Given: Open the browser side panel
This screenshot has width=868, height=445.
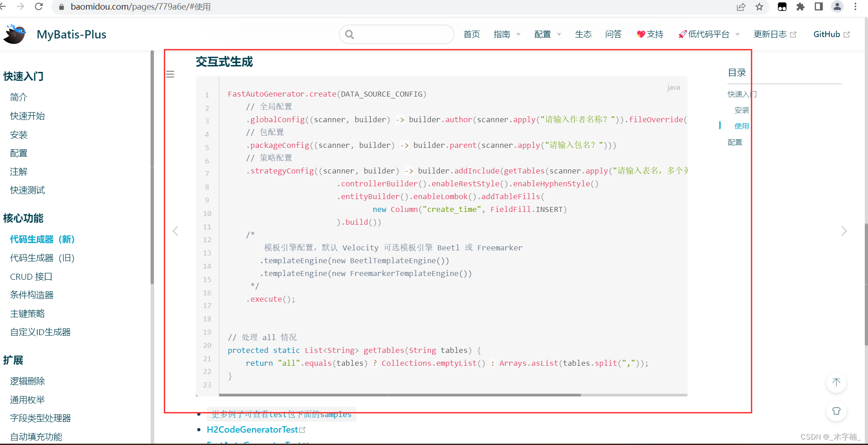Looking at the screenshot, I should pyautogui.click(x=819, y=6).
